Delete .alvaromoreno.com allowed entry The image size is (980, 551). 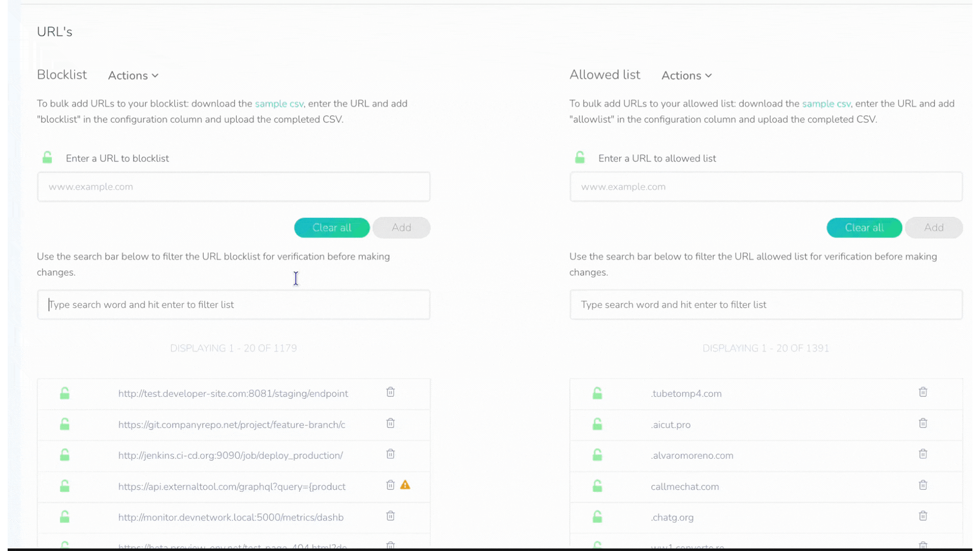[x=923, y=454]
